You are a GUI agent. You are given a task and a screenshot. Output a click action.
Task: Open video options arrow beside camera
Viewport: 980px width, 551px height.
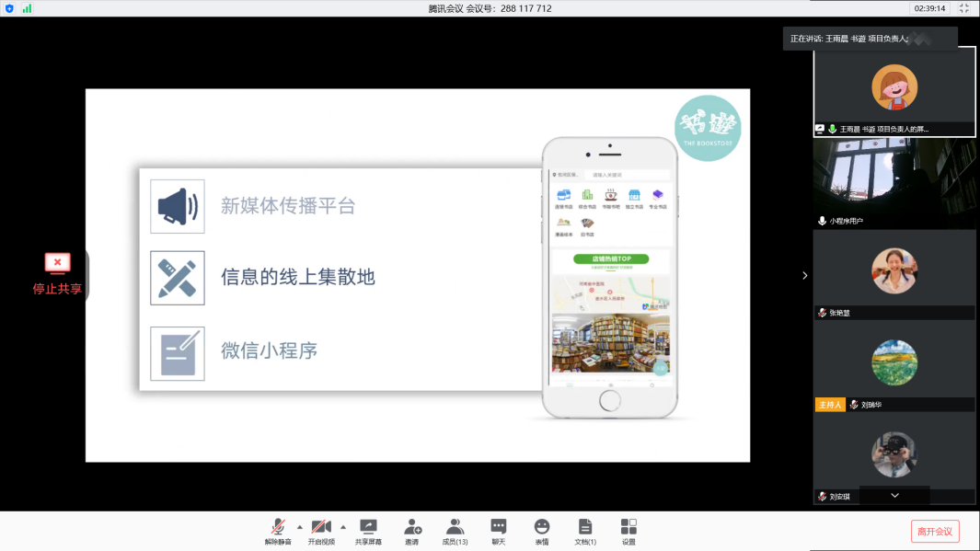(x=343, y=527)
